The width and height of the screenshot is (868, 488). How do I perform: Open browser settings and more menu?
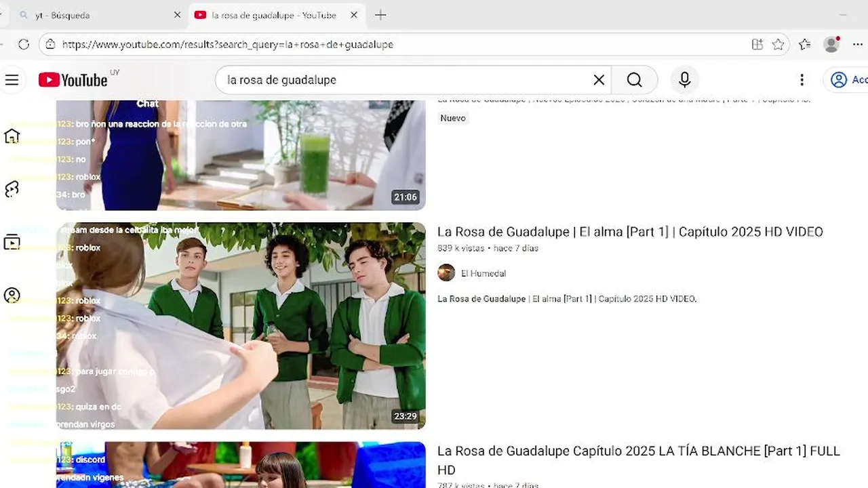coord(858,44)
